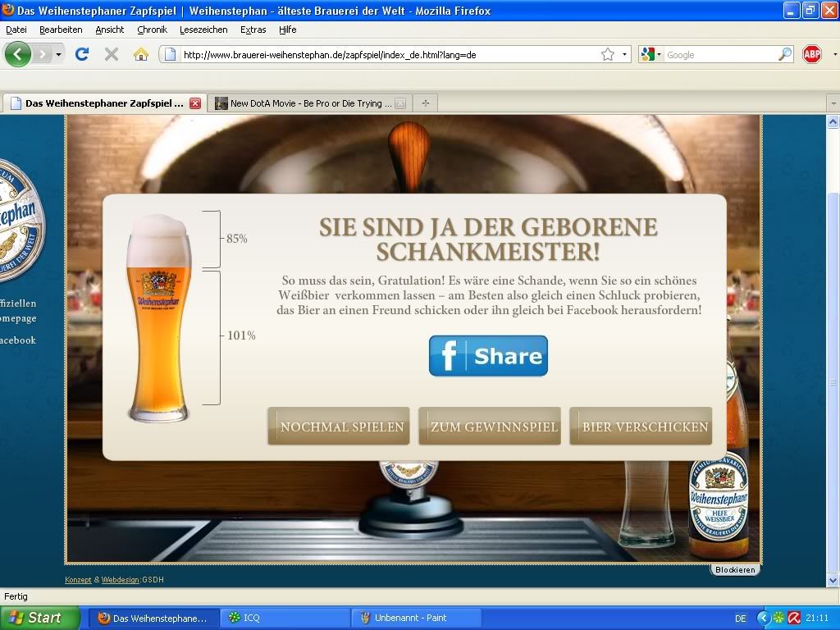The image size is (840, 630).
Task: Click the page scrollbar down arrow
Action: pyautogui.click(x=833, y=580)
